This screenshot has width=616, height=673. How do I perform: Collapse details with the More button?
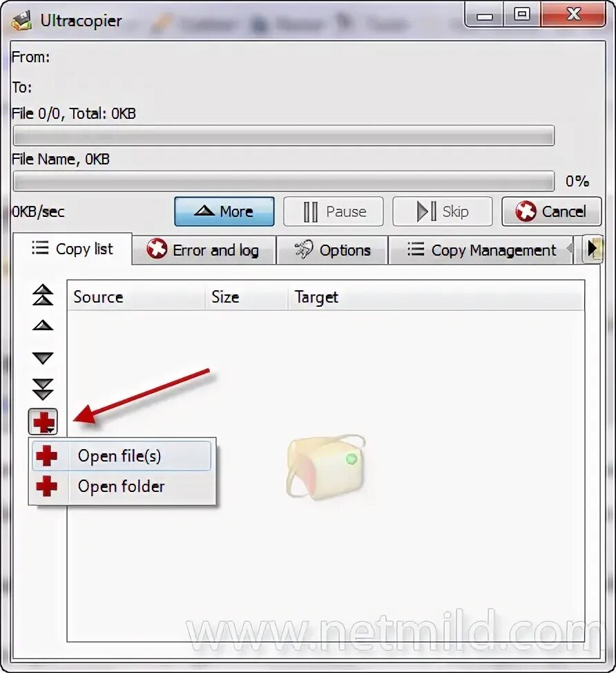coord(224,211)
